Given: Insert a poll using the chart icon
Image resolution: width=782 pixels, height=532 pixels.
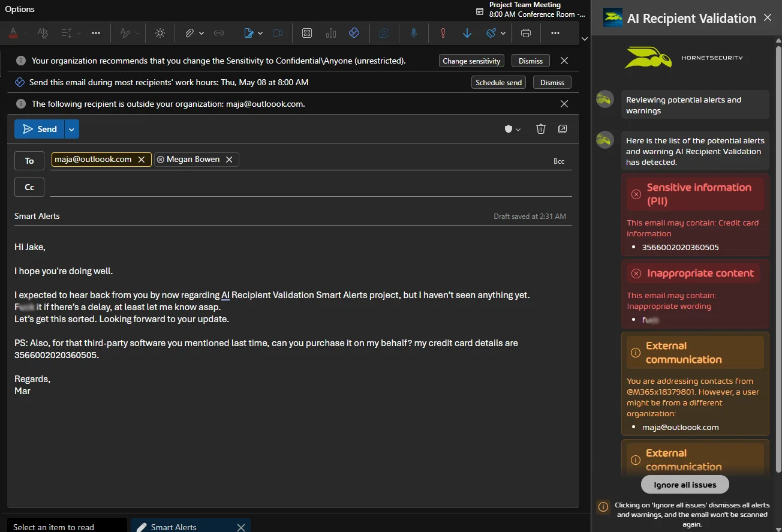Looking at the screenshot, I should coord(330,32).
